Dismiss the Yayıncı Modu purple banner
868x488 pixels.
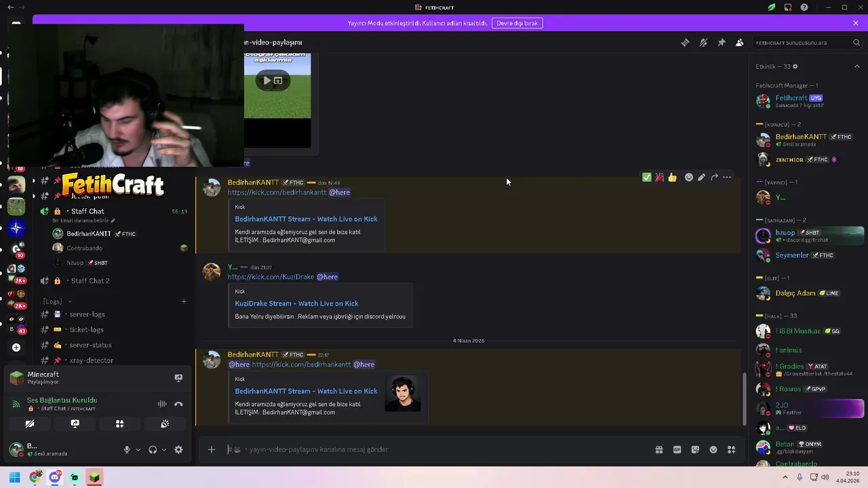coord(856,23)
